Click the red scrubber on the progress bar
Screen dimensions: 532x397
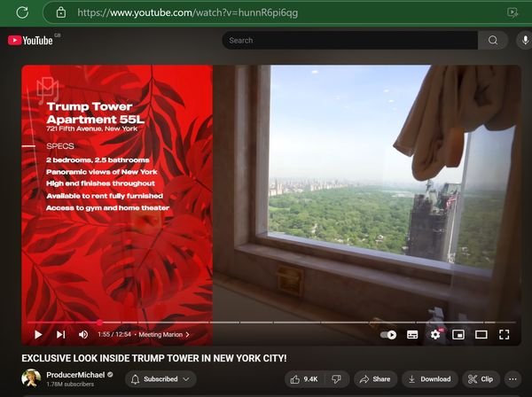pos(99,322)
